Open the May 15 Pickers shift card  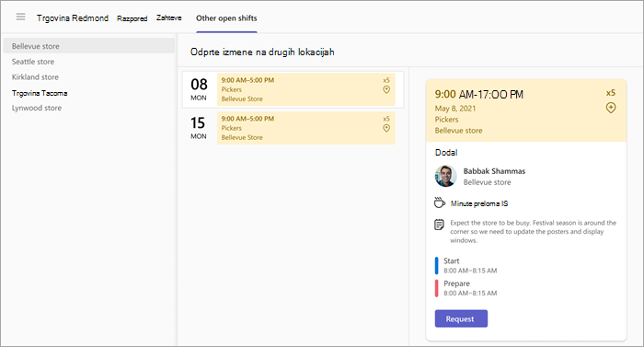click(x=306, y=128)
